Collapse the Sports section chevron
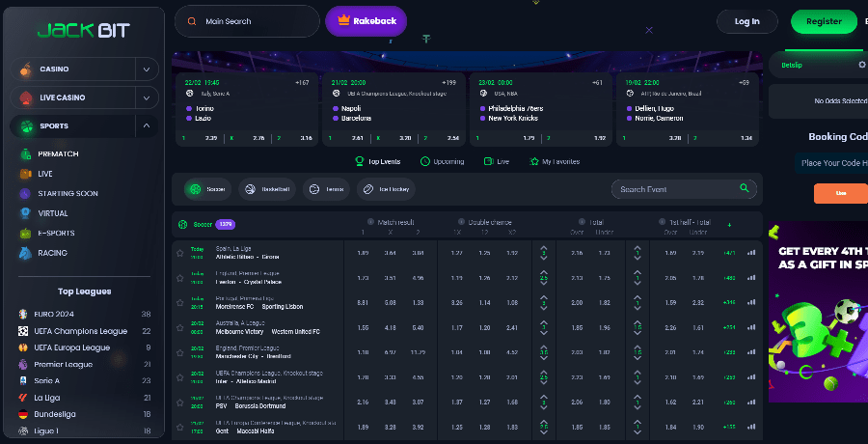 click(147, 125)
